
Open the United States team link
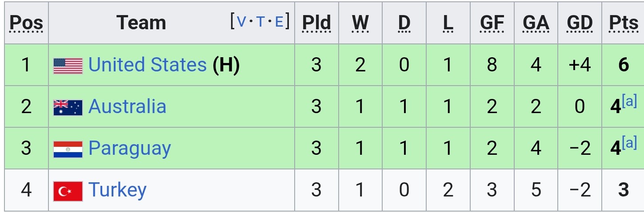tap(148, 65)
